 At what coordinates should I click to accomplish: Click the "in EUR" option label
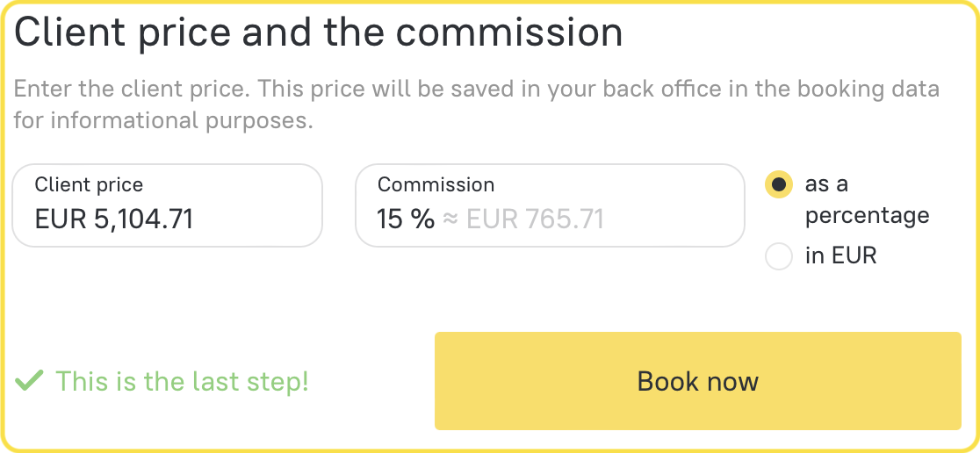840,256
